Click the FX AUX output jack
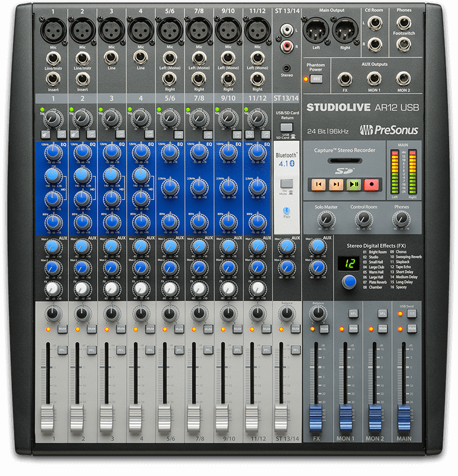458x476 pixels. point(345,79)
